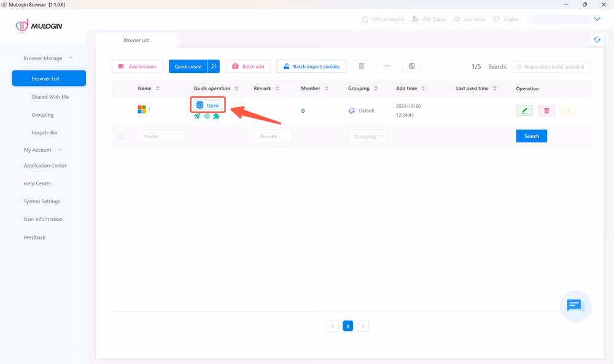The width and height of the screenshot is (614, 364).
Task: Open the floating chat support bubble
Action: [575, 305]
